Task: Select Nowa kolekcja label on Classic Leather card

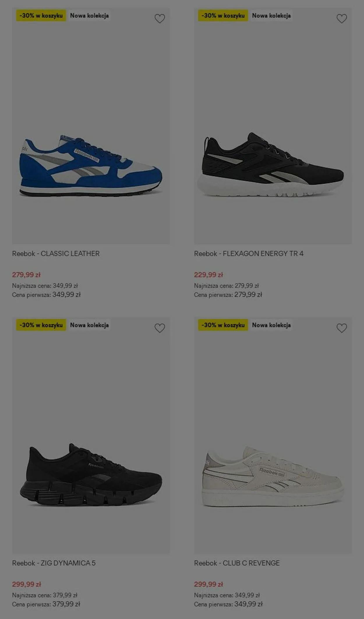Action: tap(89, 15)
